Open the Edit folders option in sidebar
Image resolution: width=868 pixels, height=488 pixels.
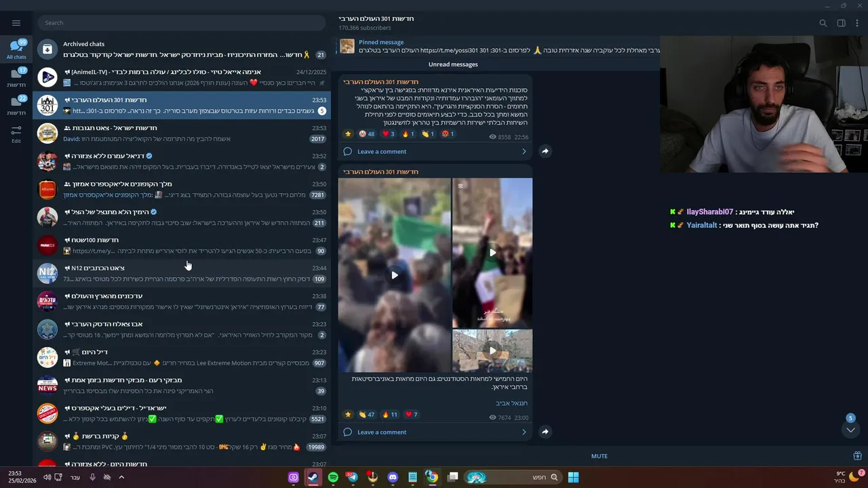pyautogui.click(x=16, y=134)
